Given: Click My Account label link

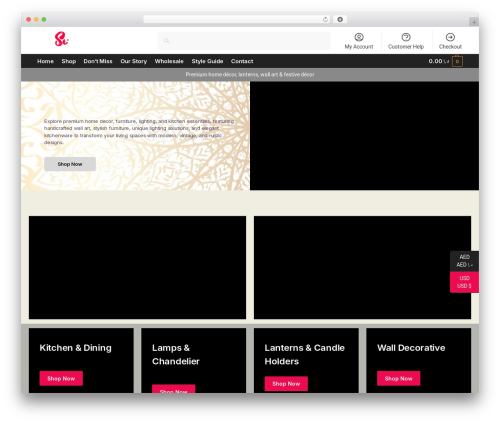Looking at the screenshot, I should tap(359, 47).
